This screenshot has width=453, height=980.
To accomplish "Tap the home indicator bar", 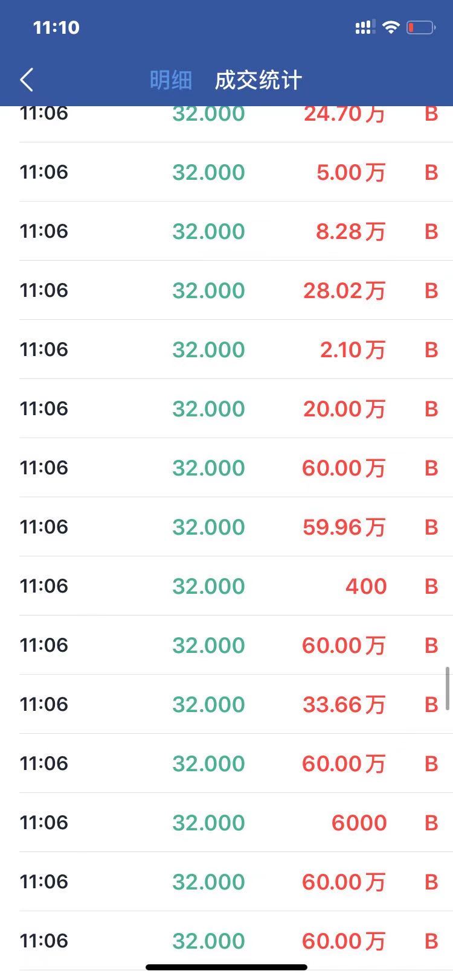I will 226,967.
